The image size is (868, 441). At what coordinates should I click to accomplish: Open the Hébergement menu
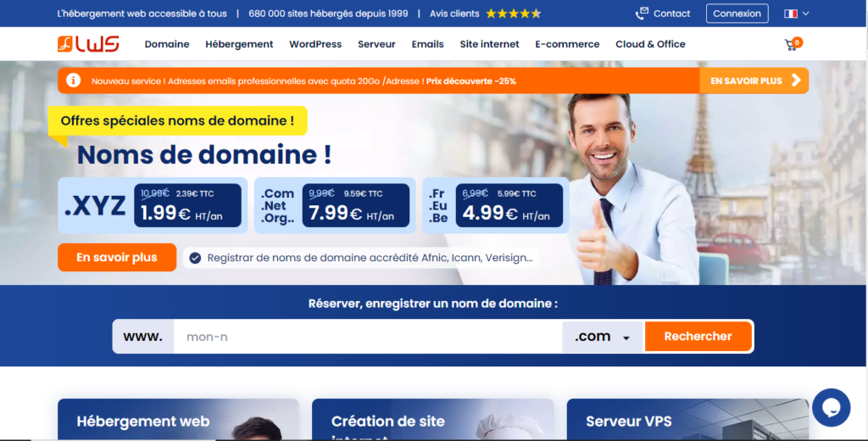pyautogui.click(x=239, y=44)
